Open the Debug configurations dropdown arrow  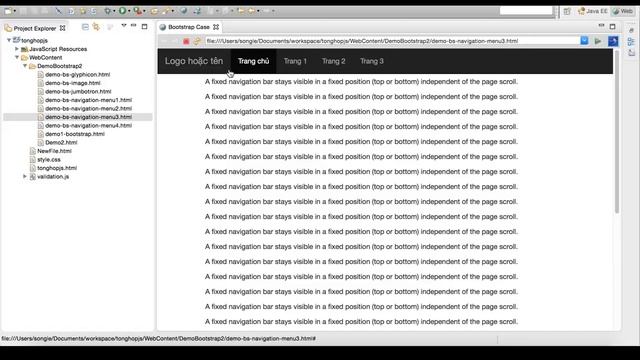pyautogui.click(x=114, y=11)
